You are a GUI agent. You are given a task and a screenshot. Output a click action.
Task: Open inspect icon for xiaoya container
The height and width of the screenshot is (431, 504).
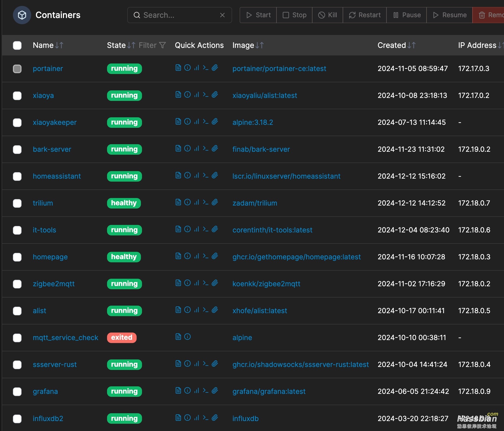pyautogui.click(x=187, y=95)
